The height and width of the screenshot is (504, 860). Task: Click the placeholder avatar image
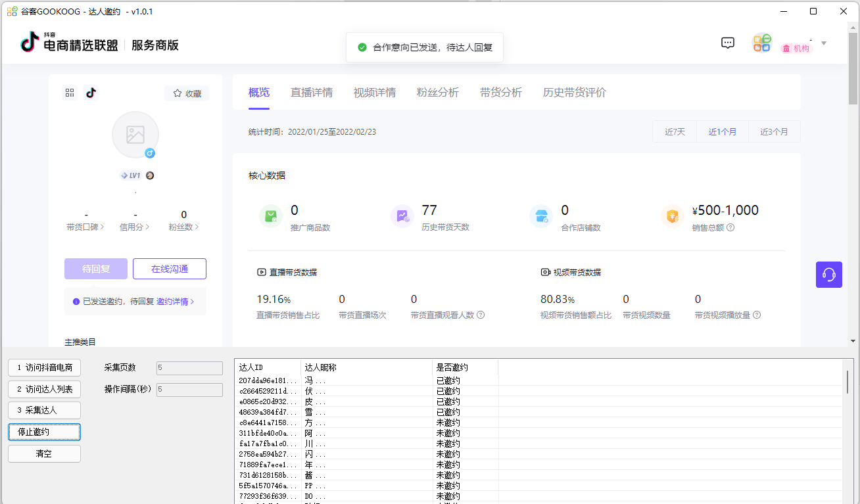pyautogui.click(x=135, y=135)
